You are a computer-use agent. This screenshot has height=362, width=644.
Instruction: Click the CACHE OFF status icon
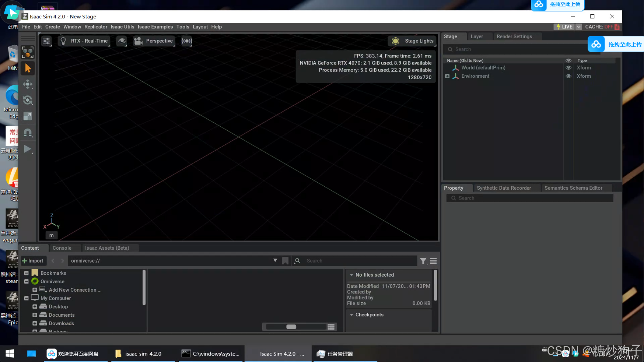point(617,27)
